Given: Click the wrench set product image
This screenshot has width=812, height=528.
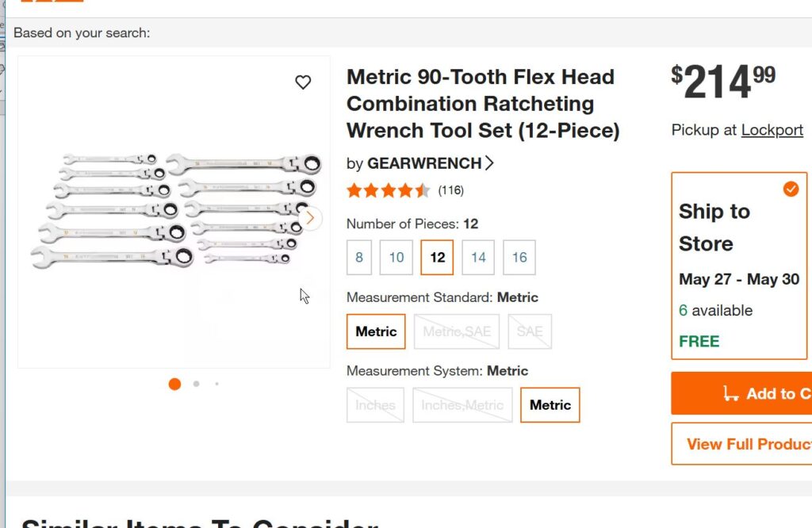Looking at the screenshot, I should click(x=174, y=210).
